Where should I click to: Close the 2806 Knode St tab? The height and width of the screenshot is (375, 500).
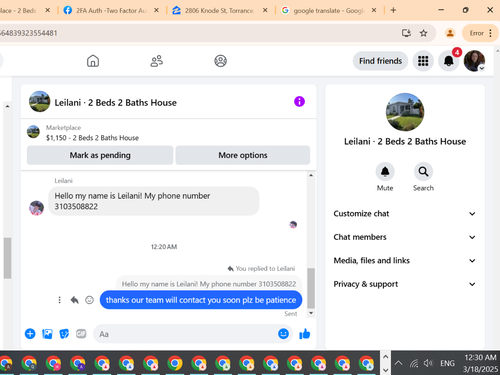265,10
